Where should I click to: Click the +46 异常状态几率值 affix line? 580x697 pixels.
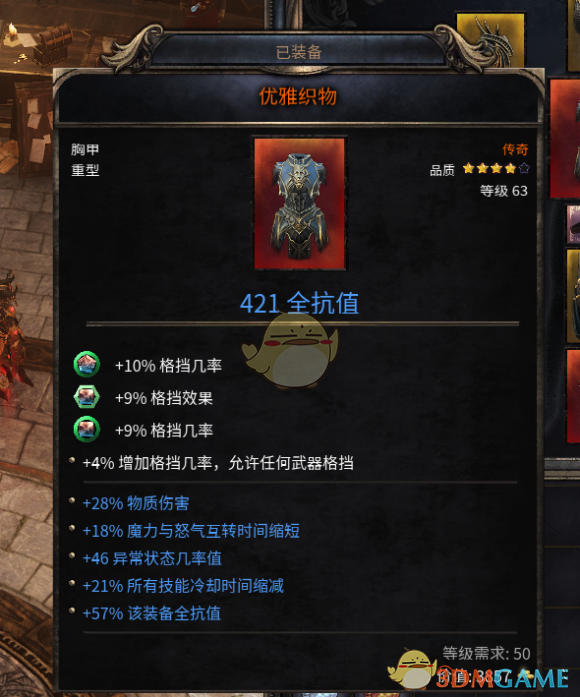tap(152, 558)
